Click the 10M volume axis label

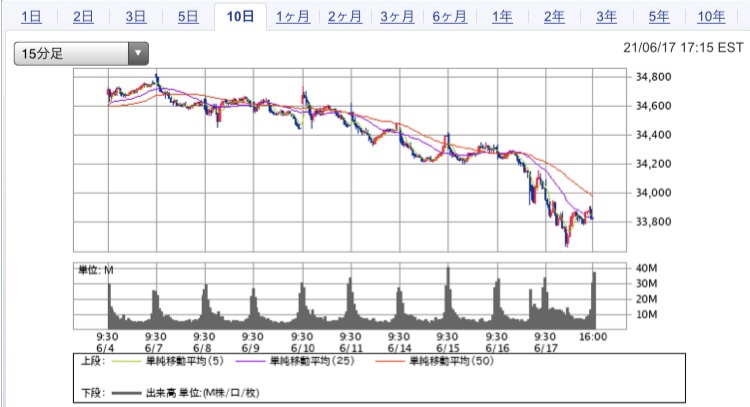[x=646, y=314]
